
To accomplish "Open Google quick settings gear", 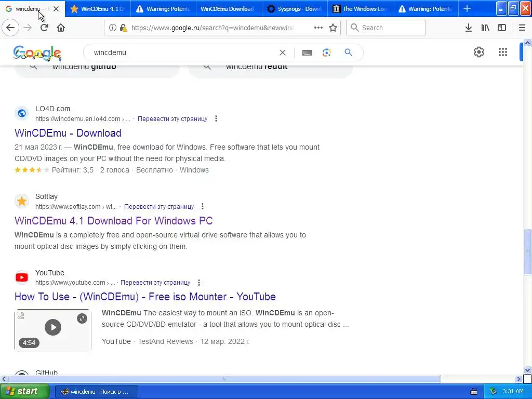I will point(478,52).
